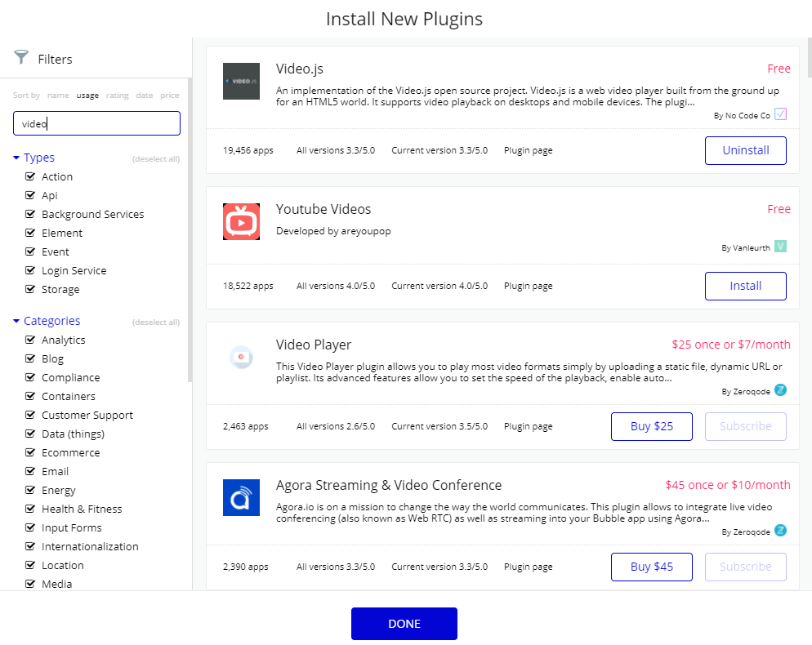Toggle the Location category checkbox
Screen dimensions: 812x645
30,565
